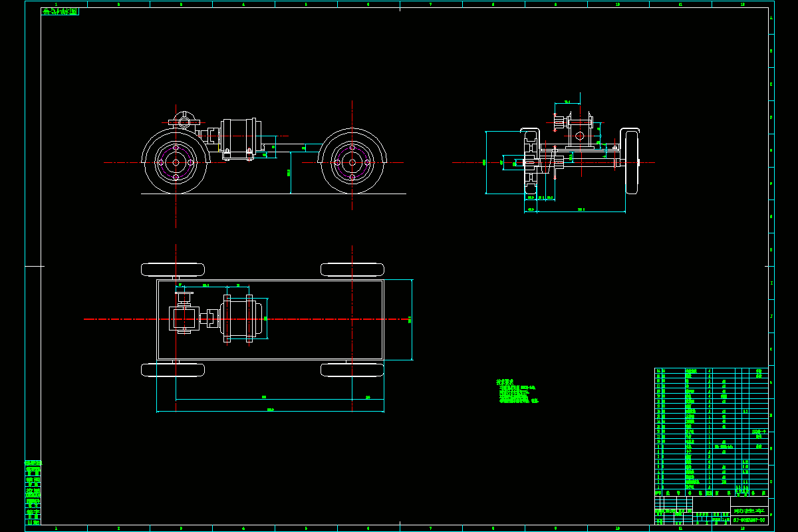Select the chassis width dimension beside the top view
Screen dimensions: 798x532
411,320
